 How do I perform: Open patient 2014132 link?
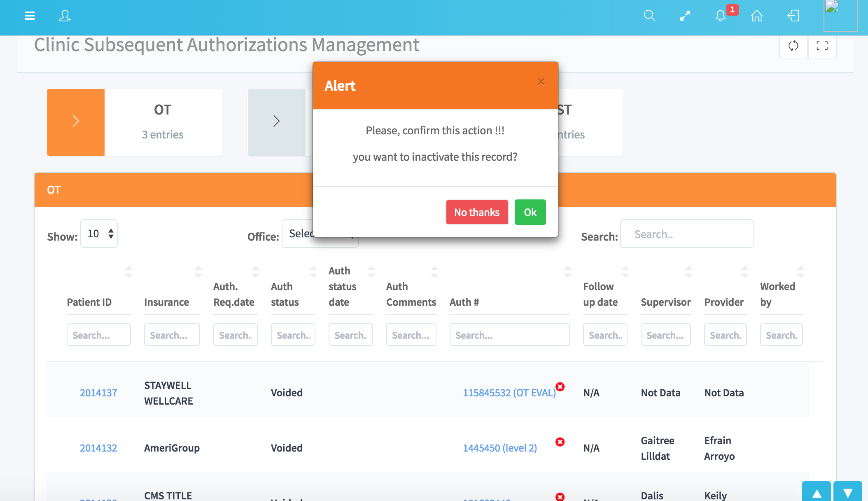[x=98, y=448]
